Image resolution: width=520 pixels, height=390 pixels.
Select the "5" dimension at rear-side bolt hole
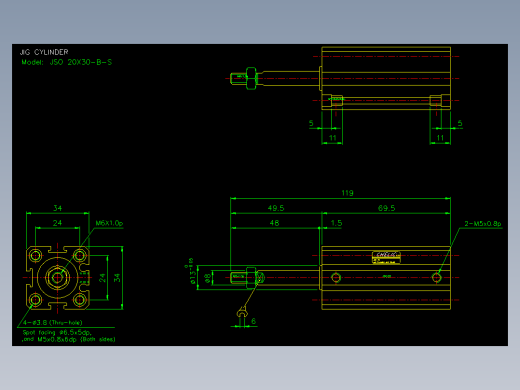[460, 123]
